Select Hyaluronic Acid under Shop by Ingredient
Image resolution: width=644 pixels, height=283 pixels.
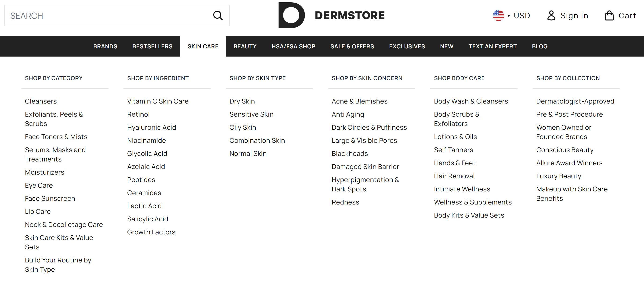coord(152,127)
